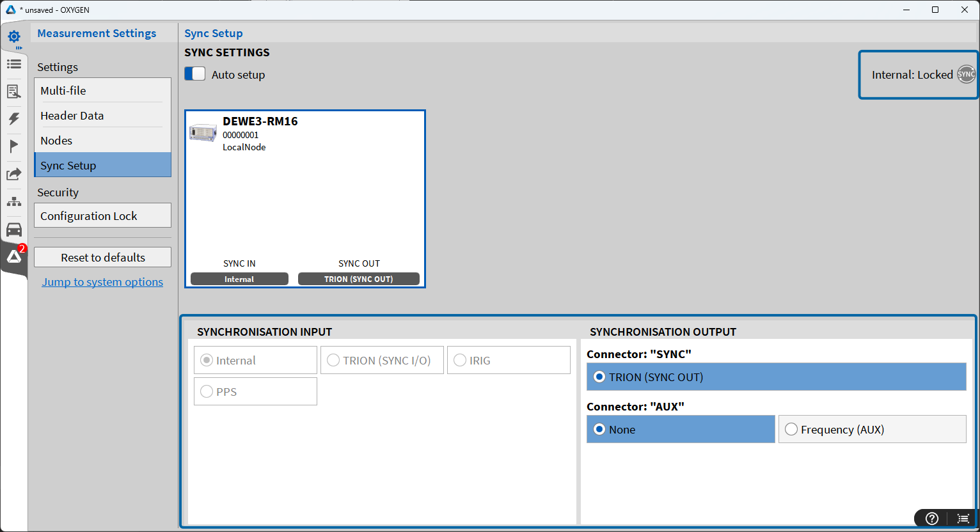
Task: Click the lightning bolt trigger icon
Action: tap(14, 119)
